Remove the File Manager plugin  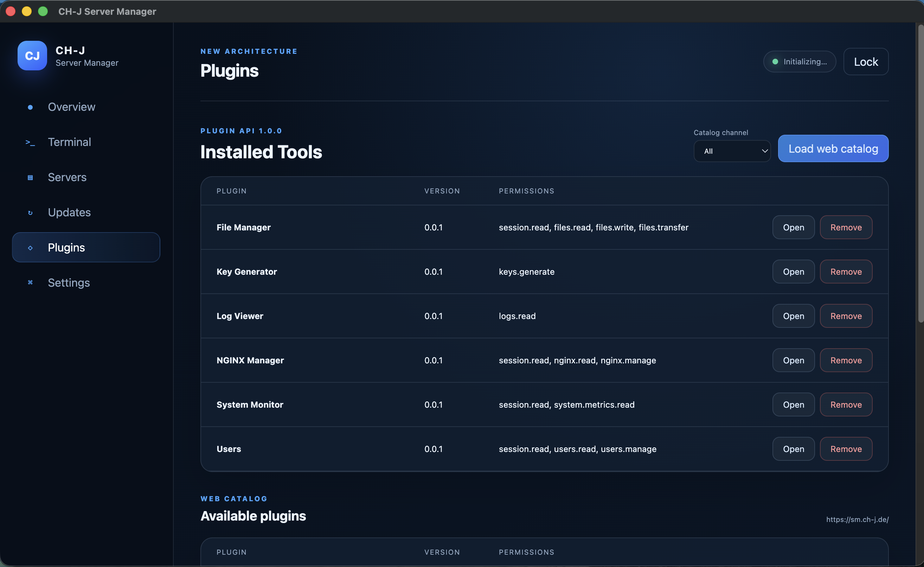(846, 228)
